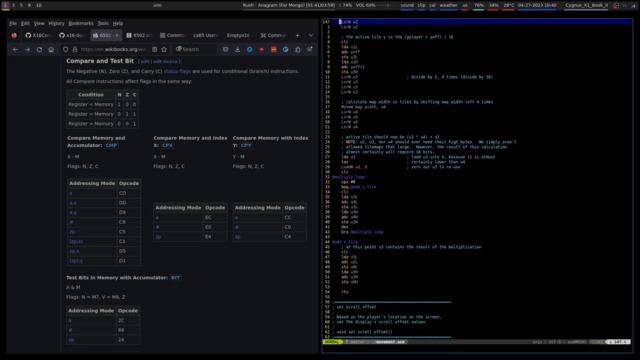List all tabs with the chevron
The image size is (640, 360).
tap(311, 36)
